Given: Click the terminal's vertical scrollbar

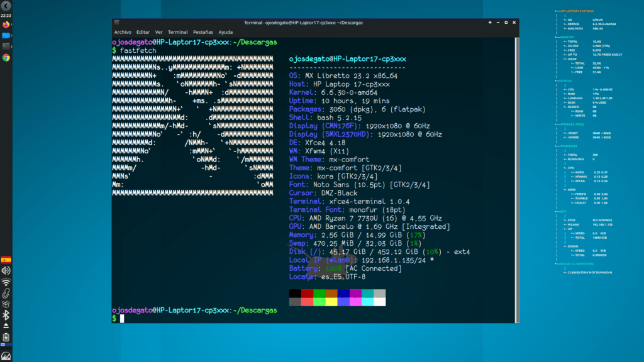Looking at the screenshot, I should click(x=517, y=180).
